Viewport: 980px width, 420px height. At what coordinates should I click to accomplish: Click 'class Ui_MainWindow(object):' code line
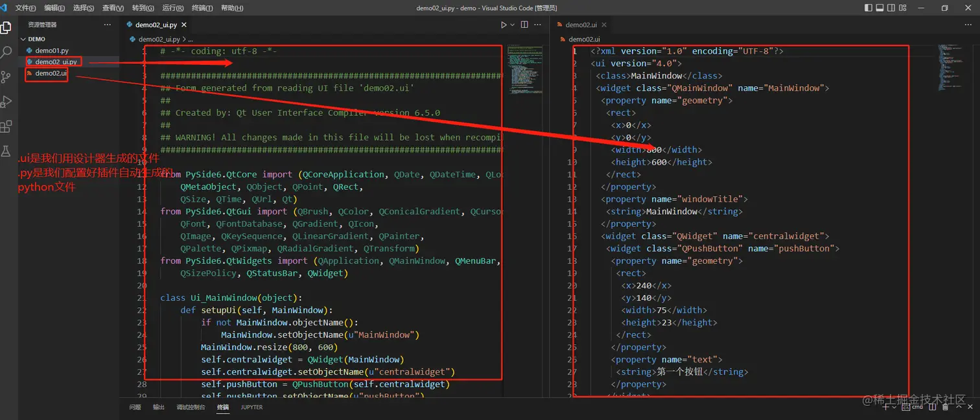[x=231, y=297]
